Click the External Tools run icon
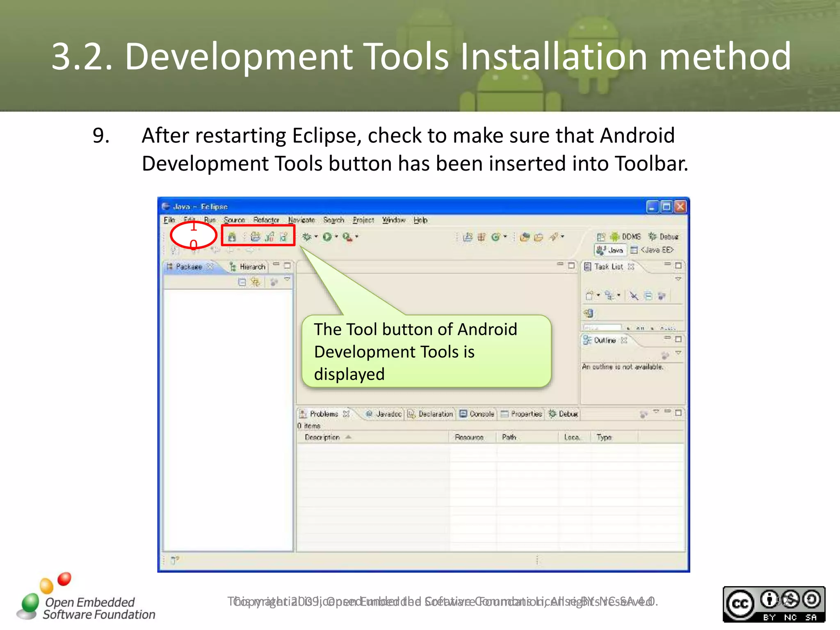The height and width of the screenshot is (630, 840). click(347, 237)
